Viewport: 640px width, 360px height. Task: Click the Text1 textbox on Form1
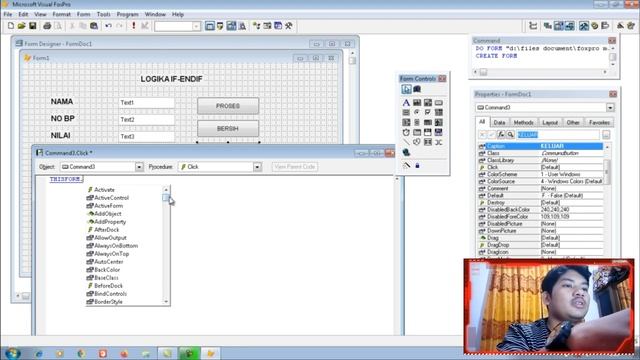tap(147, 103)
